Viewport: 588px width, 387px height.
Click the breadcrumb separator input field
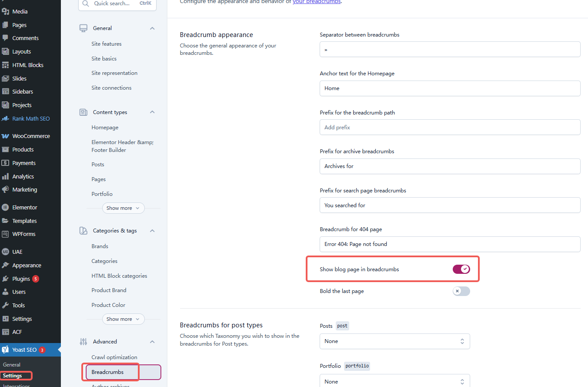[450, 49]
